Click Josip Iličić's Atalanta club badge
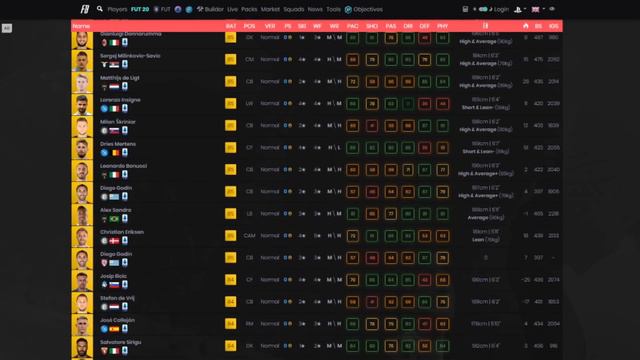The width and height of the screenshot is (640, 360). 104,285
